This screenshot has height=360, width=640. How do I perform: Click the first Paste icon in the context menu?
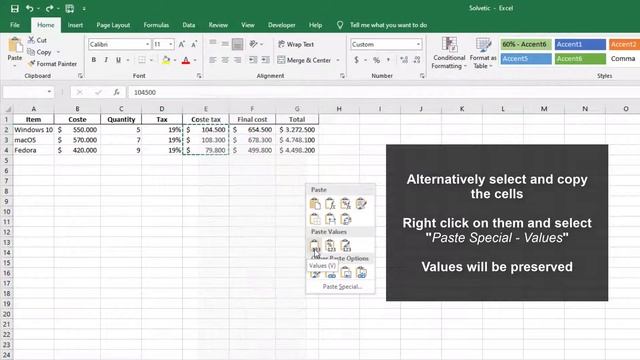[315, 203]
